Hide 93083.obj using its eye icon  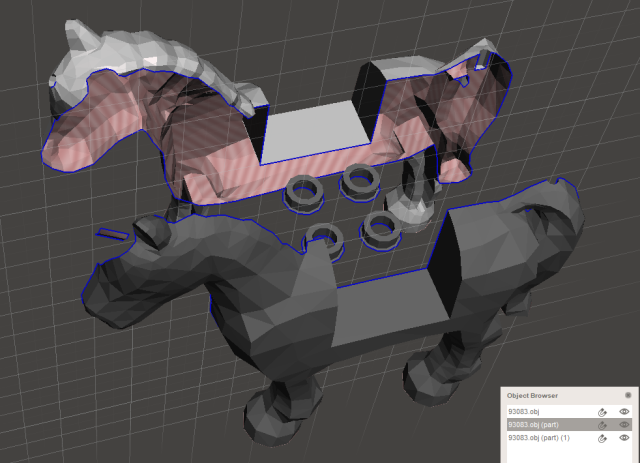(x=625, y=411)
